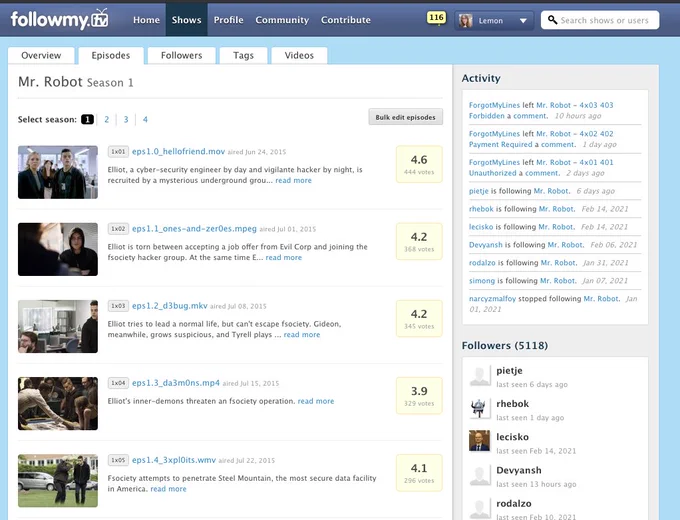Open the Shows navigation item
Viewport: 680px width, 520px height.
point(186,20)
